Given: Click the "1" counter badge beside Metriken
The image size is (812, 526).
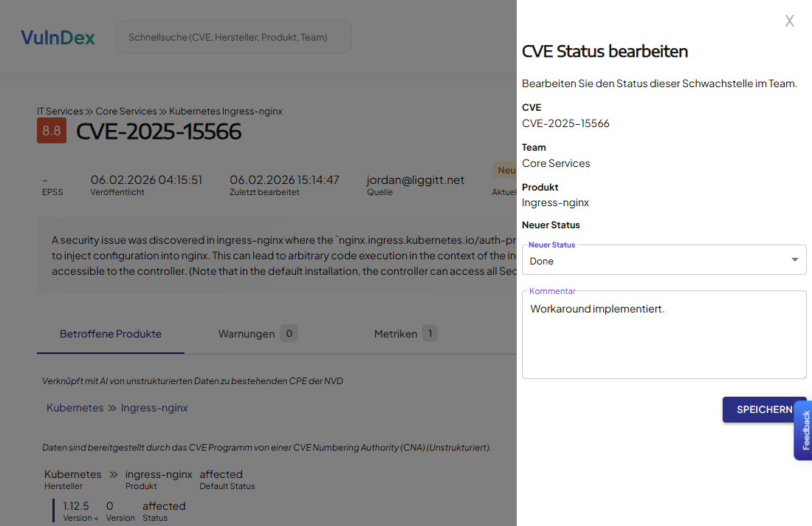Looking at the screenshot, I should pyautogui.click(x=430, y=333).
